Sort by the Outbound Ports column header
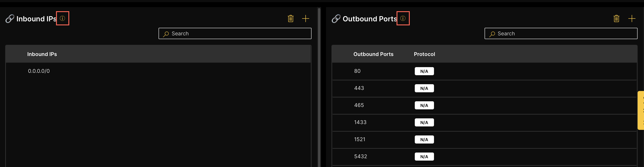 coord(373,54)
